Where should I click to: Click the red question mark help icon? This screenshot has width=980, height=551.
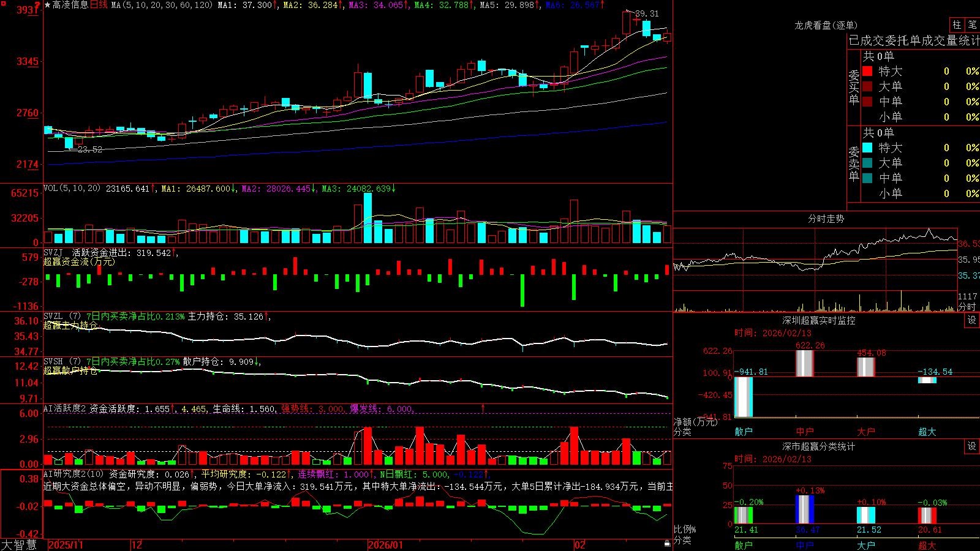coord(37,6)
